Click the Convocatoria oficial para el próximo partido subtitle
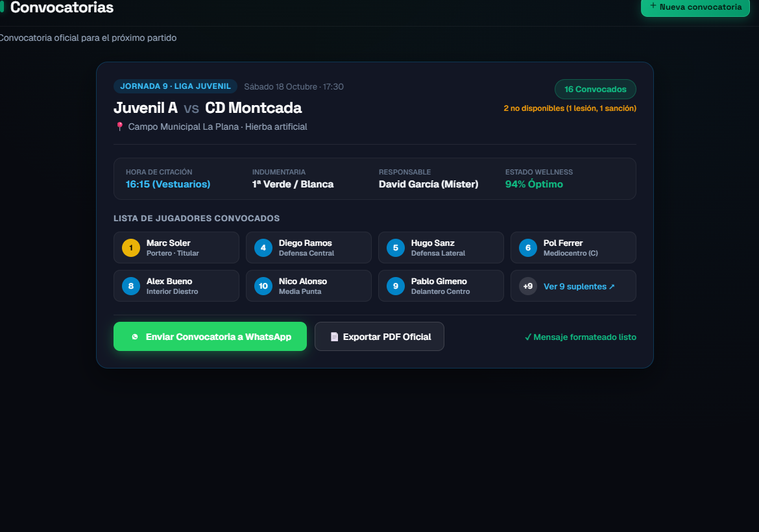Screen dimensions: 759x532 point(88,38)
